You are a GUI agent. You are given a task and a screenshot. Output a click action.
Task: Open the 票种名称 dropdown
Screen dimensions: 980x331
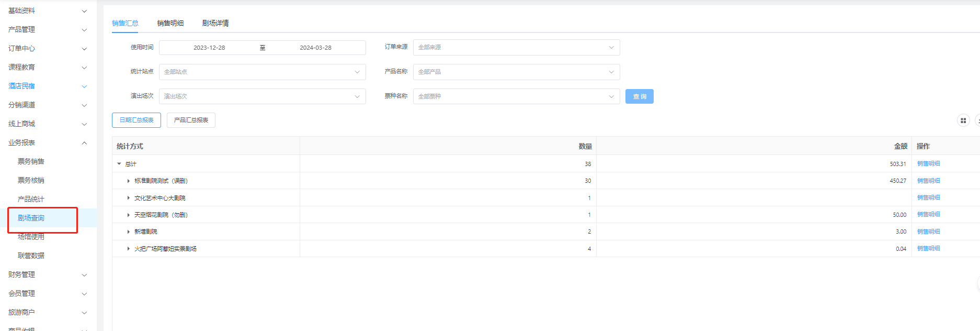point(516,96)
